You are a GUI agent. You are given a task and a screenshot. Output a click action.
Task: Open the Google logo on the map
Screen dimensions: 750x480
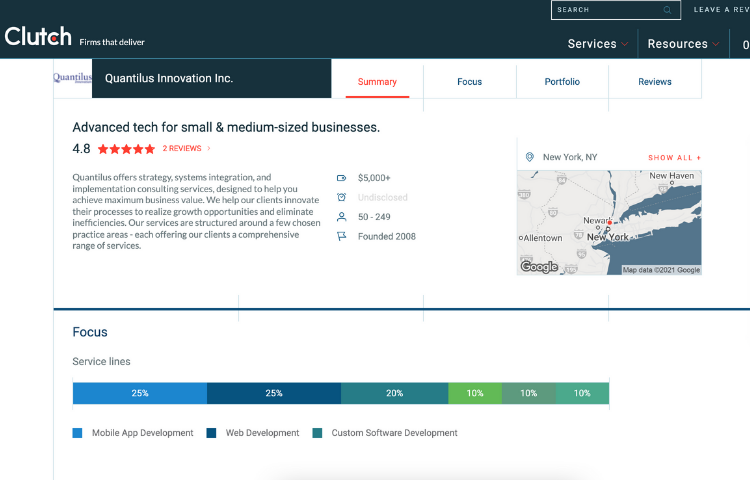(539, 266)
